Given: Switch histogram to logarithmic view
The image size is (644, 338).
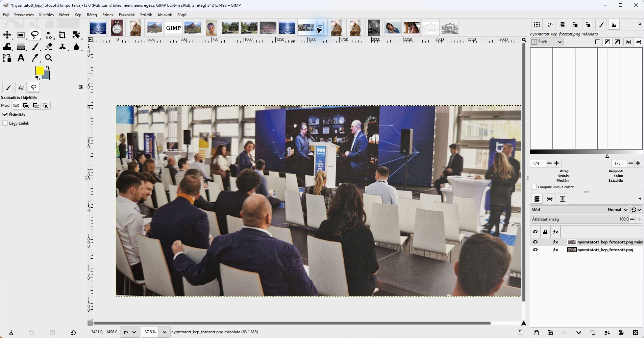Looking at the screenshot, I should pyautogui.click(x=638, y=42).
